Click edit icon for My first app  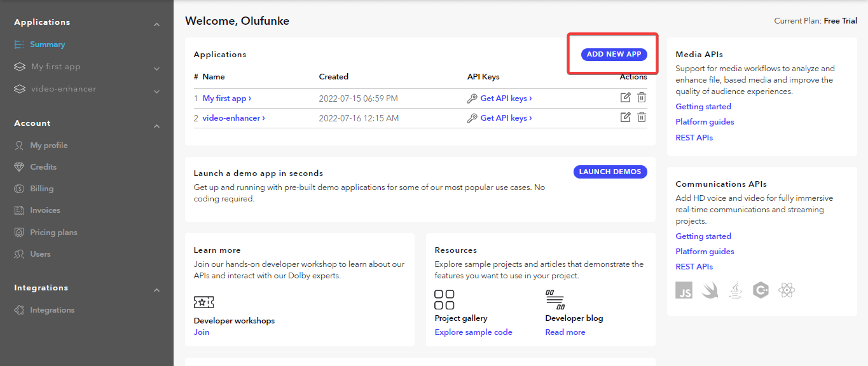pos(625,98)
